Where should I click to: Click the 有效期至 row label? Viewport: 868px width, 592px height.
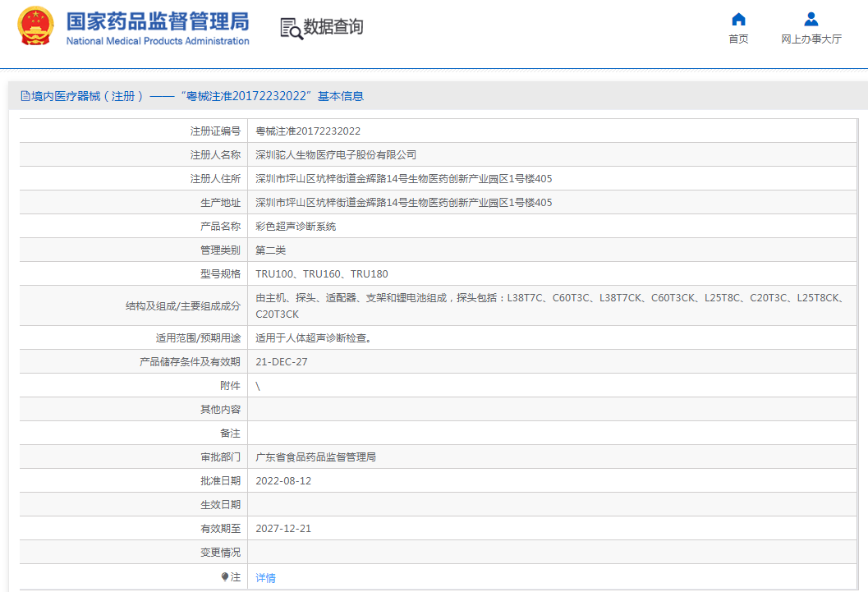pos(220,529)
